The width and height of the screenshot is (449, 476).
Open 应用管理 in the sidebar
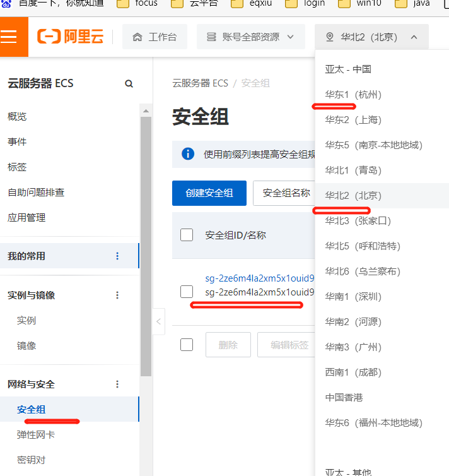click(x=26, y=218)
